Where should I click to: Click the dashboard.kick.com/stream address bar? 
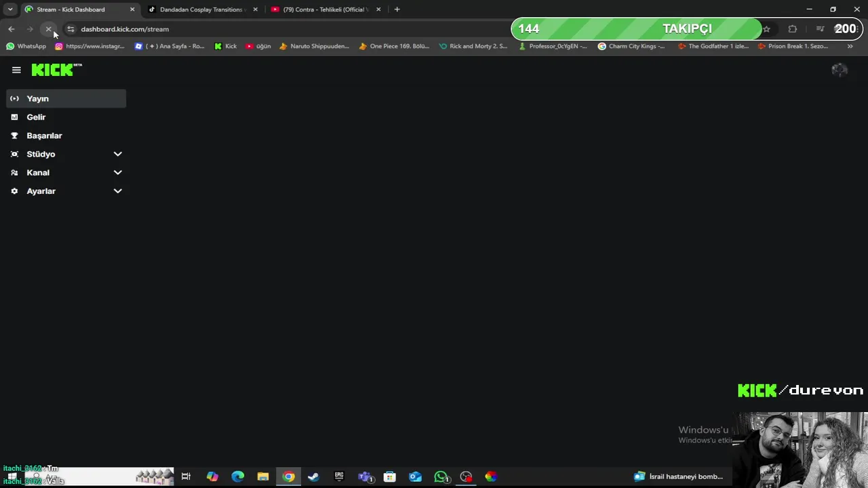point(125,29)
